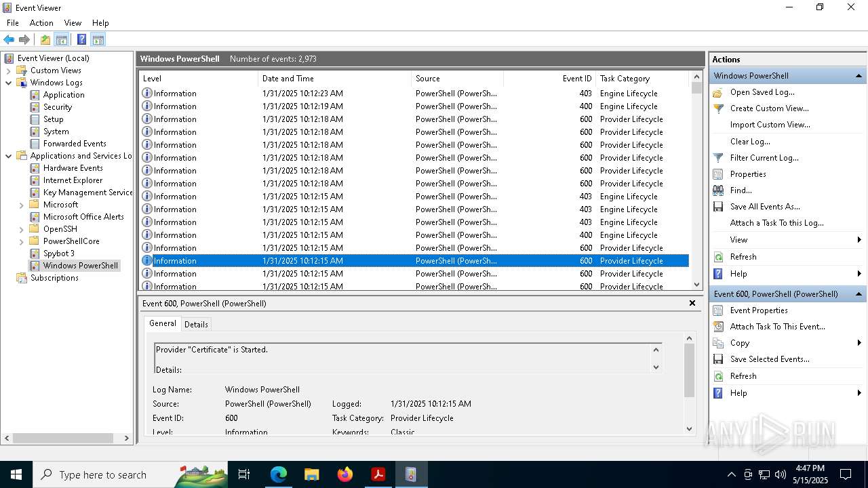868x488 pixels.
Task: Open the Setup log
Action: [x=54, y=119]
